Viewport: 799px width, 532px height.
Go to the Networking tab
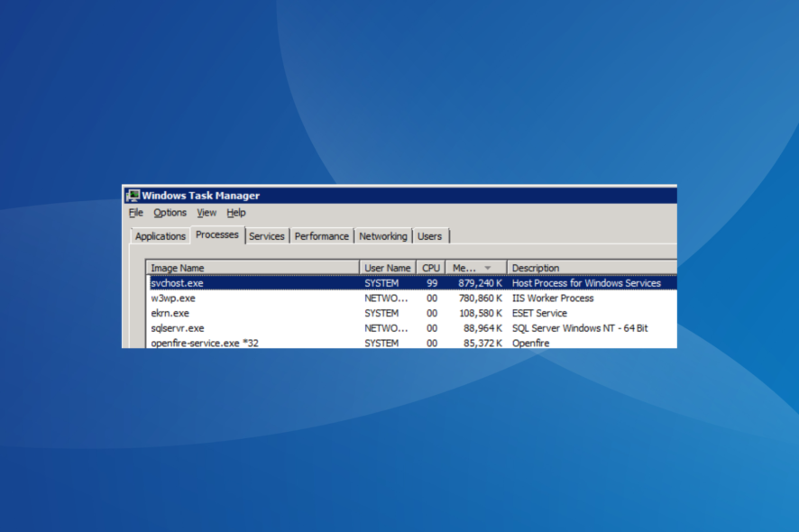pos(383,236)
